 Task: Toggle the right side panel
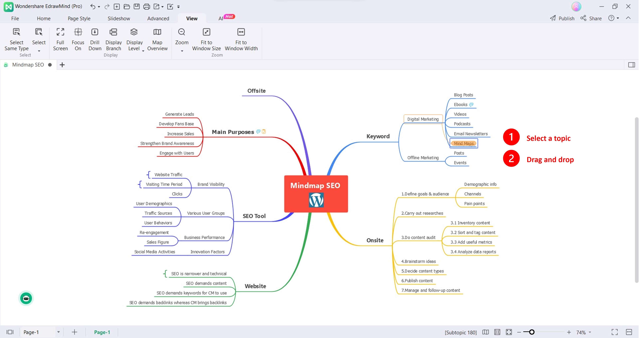pyautogui.click(x=632, y=65)
